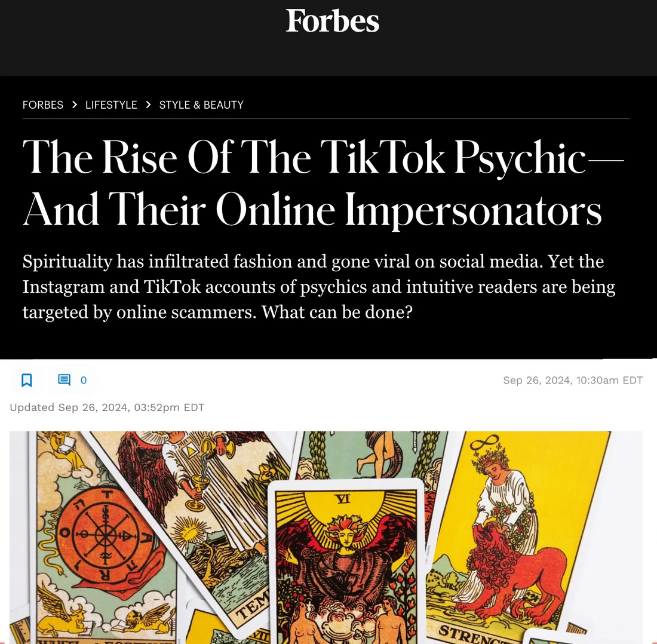Click chevron before STYLE & BEAUTY
The width and height of the screenshot is (657, 644).
[148, 105]
